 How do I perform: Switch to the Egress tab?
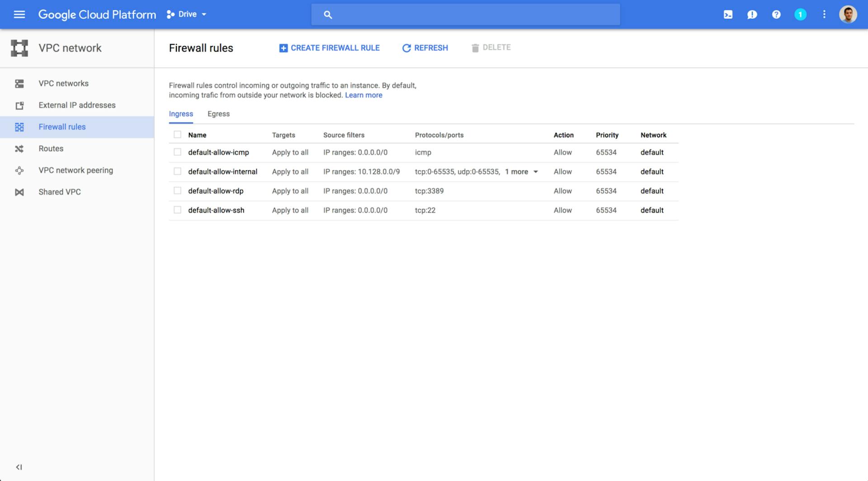(218, 114)
